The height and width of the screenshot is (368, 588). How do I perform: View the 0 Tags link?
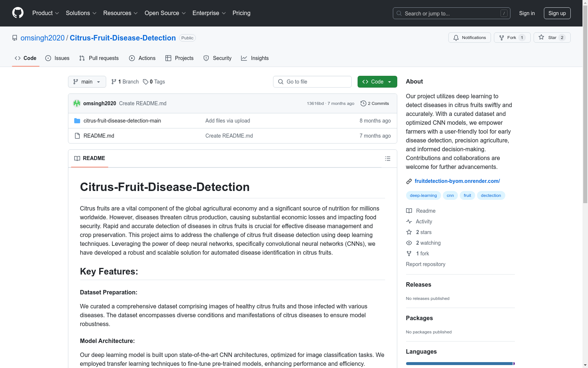pyautogui.click(x=154, y=82)
